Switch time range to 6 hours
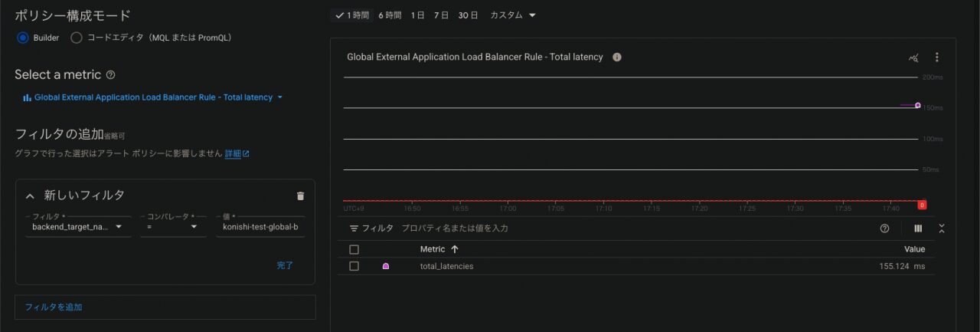 [x=390, y=15]
